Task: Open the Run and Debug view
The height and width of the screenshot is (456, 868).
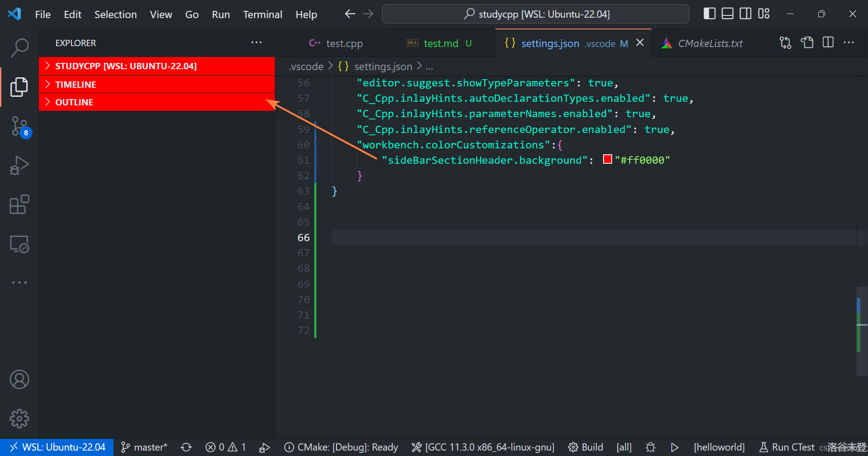Action: 19,166
